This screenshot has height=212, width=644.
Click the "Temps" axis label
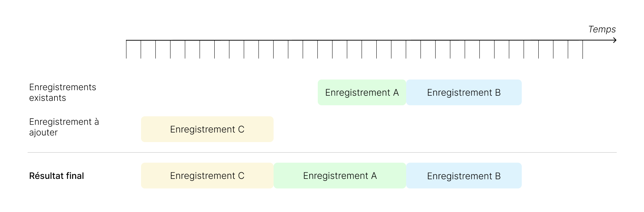602,29
